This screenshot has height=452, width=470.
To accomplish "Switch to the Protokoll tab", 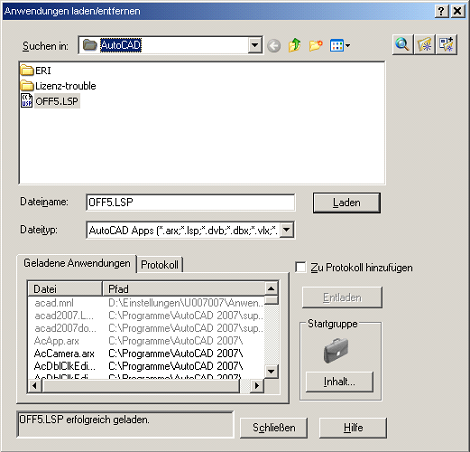I will pos(160,265).
